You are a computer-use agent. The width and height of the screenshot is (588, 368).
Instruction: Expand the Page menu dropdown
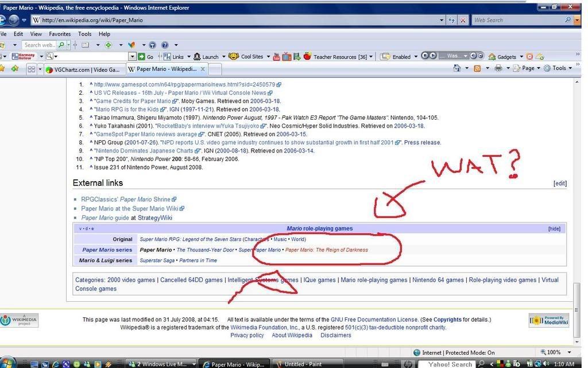pos(528,68)
